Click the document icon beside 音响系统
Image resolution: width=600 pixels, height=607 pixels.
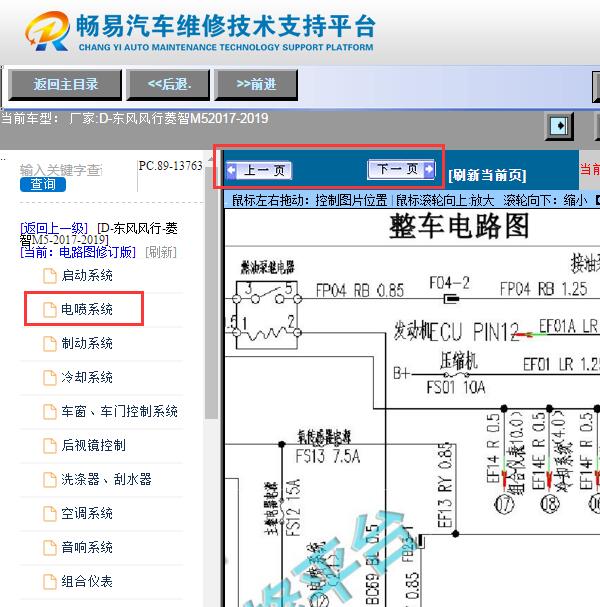tap(50, 548)
